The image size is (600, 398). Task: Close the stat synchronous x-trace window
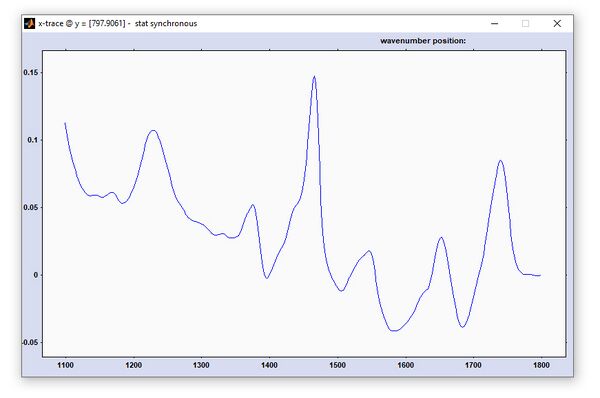pos(557,23)
